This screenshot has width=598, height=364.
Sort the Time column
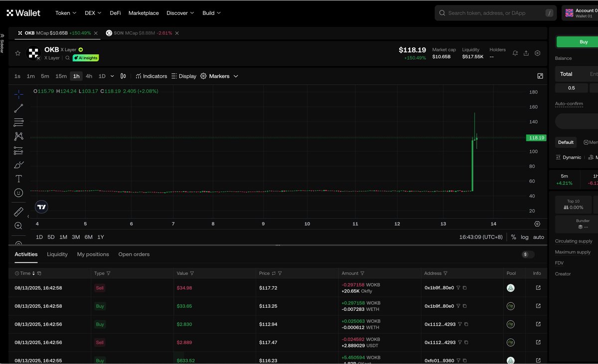point(34,273)
